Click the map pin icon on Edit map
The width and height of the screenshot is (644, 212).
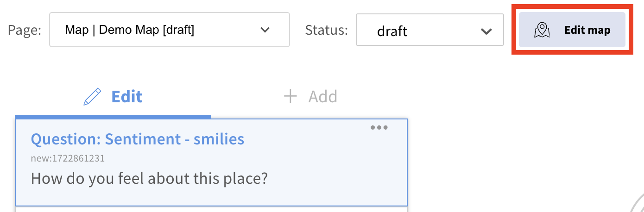(x=542, y=31)
